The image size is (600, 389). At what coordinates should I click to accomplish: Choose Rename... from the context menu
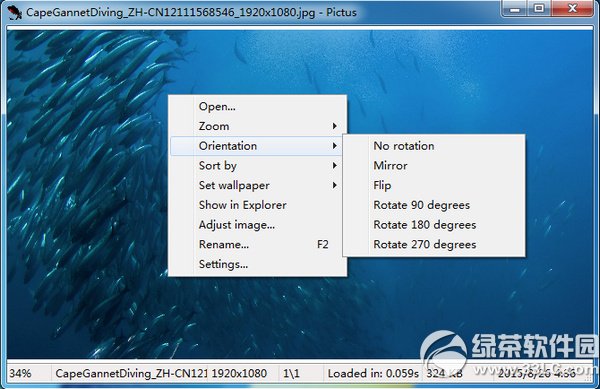click(258, 244)
